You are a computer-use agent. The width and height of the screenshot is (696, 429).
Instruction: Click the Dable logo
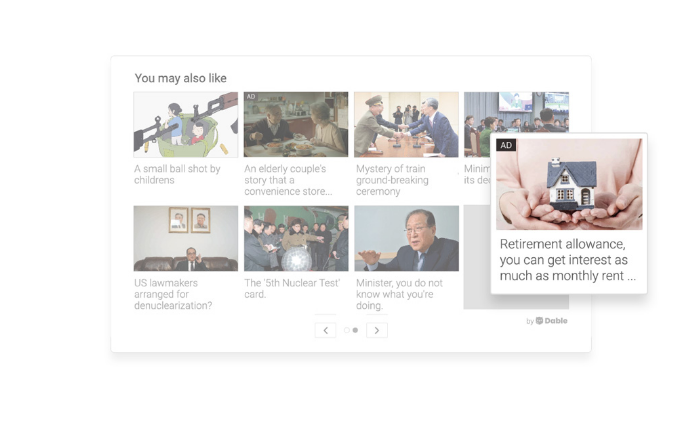[x=552, y=321]
